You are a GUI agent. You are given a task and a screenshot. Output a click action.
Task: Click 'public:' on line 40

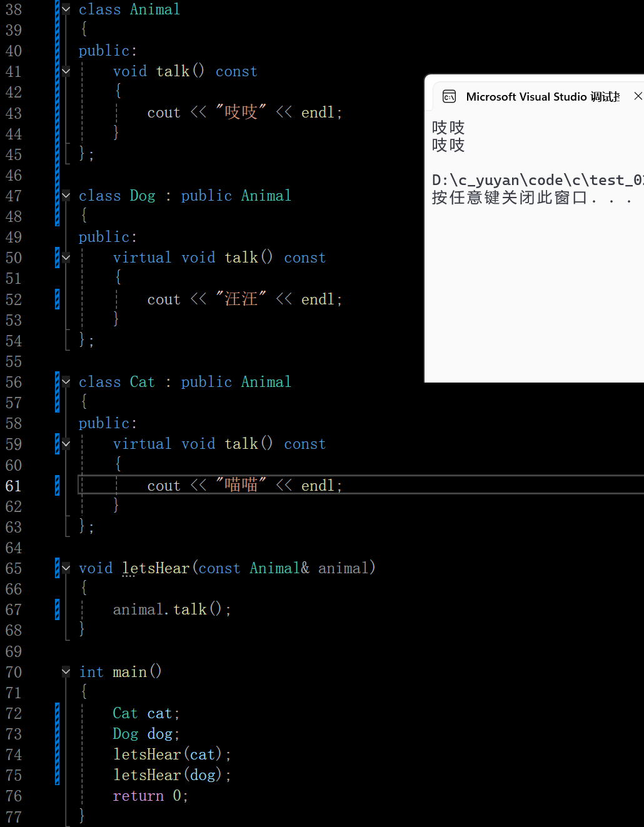(108, 51)
